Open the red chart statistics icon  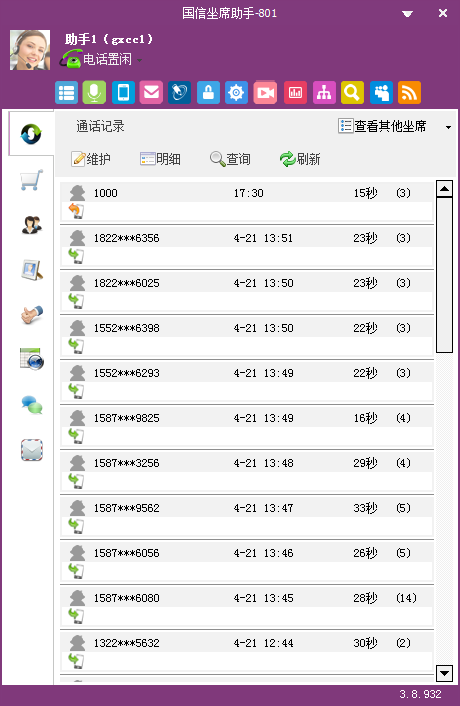pos(295,93)
